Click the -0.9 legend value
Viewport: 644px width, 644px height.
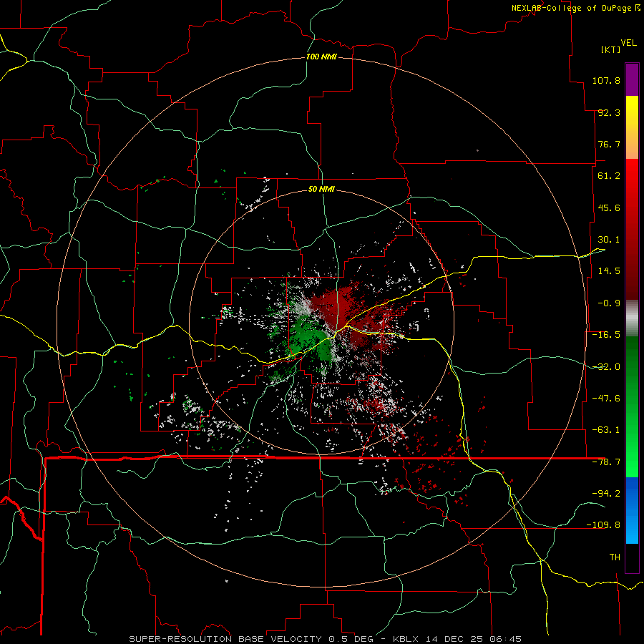pos(609,303)
